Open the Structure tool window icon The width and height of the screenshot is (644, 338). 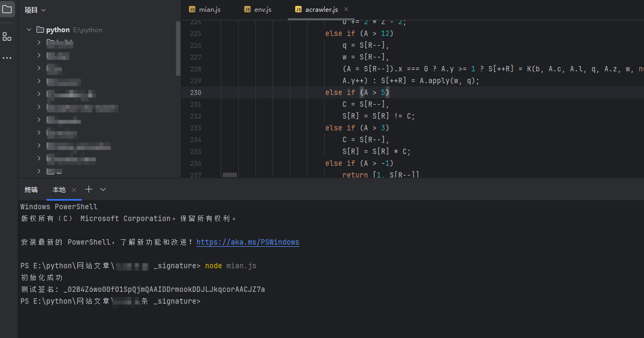7,36
